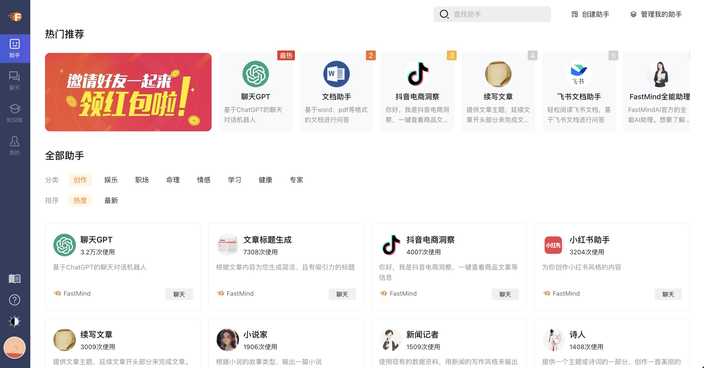Open the user avatar in sidebar

15,347
